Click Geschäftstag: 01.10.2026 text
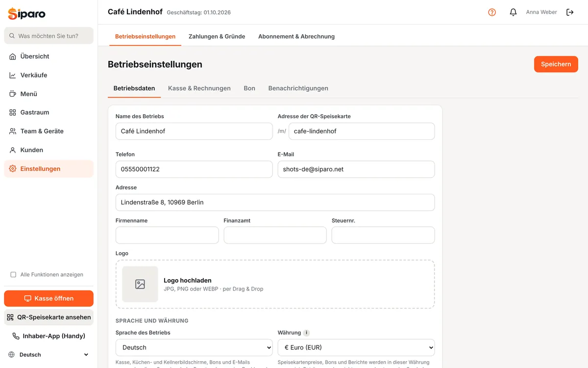Image resolution: width=588 pixels, height=368 pixels. pos(198,12)
